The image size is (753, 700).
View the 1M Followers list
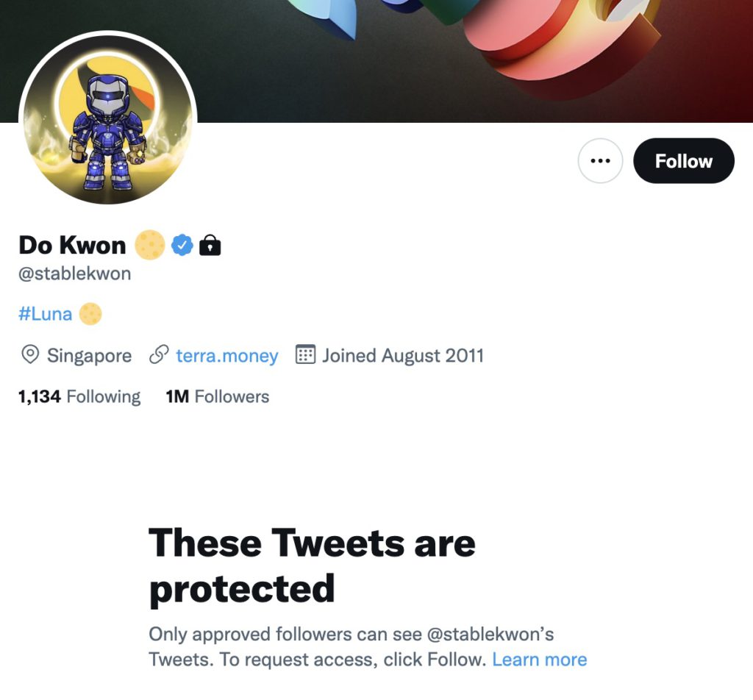click(x=218, y=397)
